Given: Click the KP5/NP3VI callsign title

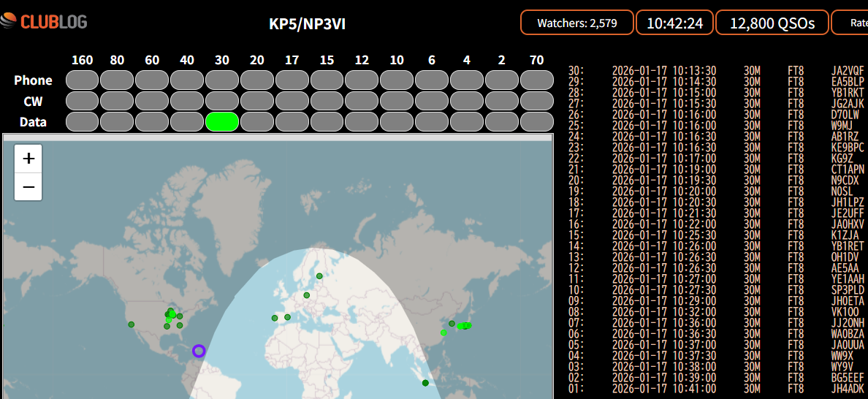Looking at the screenshot, I should [x=307, y=24].
